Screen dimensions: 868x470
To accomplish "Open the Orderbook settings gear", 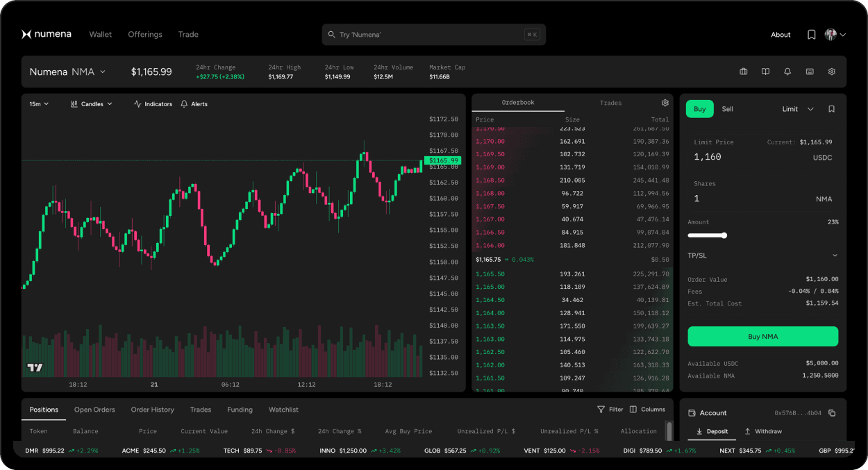I will point(665,102).
